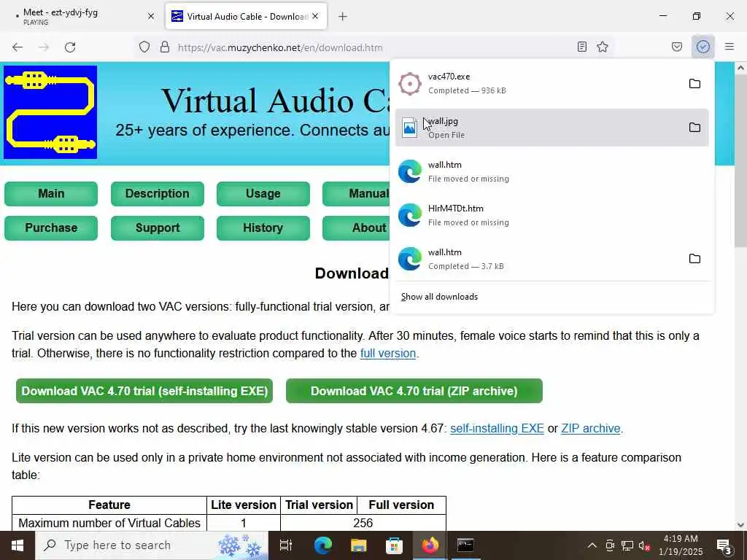
Task: Click the Firefox taskbar icon
Action: point(430,545)
